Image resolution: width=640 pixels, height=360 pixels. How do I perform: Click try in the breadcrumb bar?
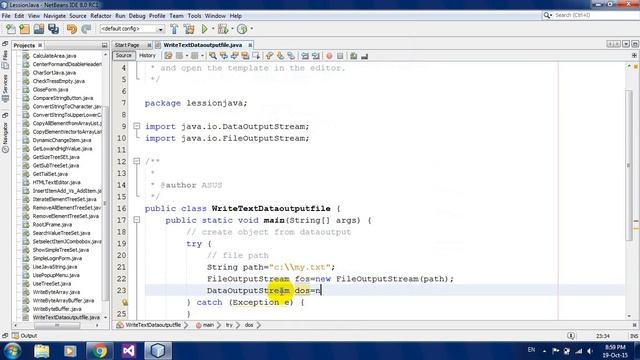[229, 325]
